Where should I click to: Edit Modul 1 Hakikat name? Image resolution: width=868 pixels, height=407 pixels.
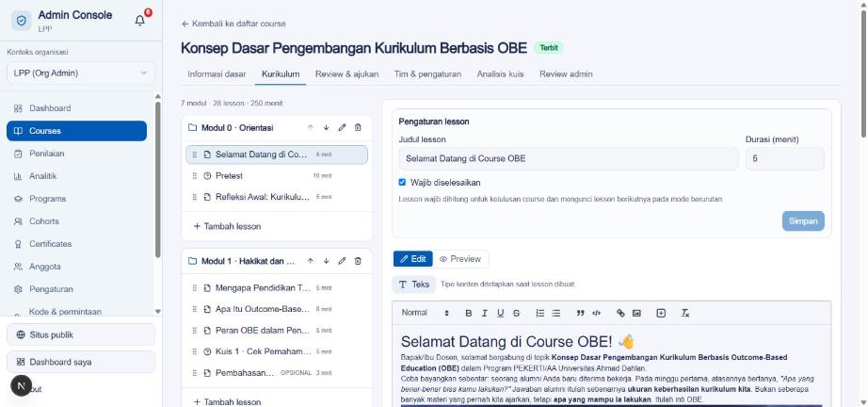point(342,261)
